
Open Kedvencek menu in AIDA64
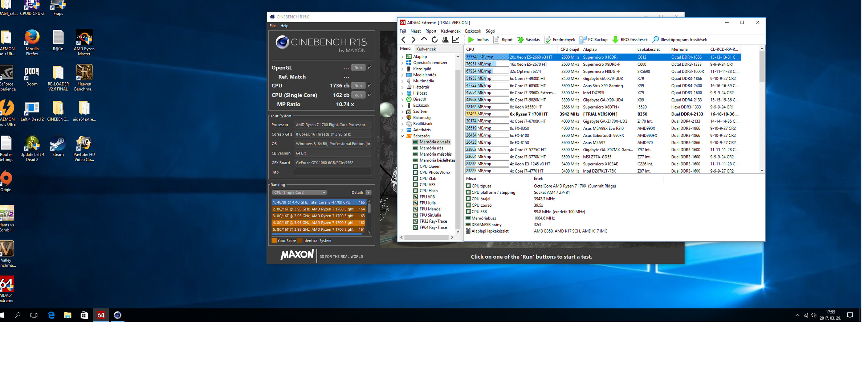coord(451,31)
